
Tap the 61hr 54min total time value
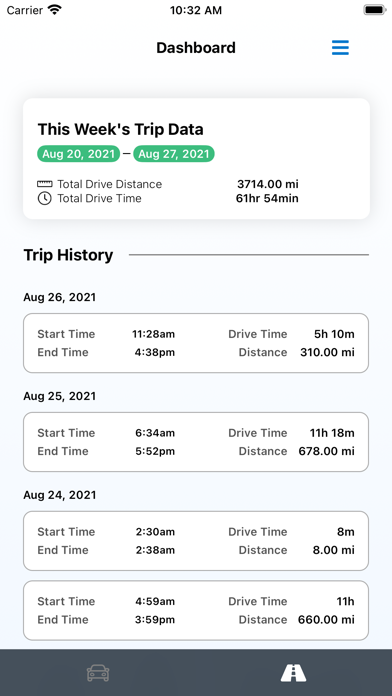(267, 198)
